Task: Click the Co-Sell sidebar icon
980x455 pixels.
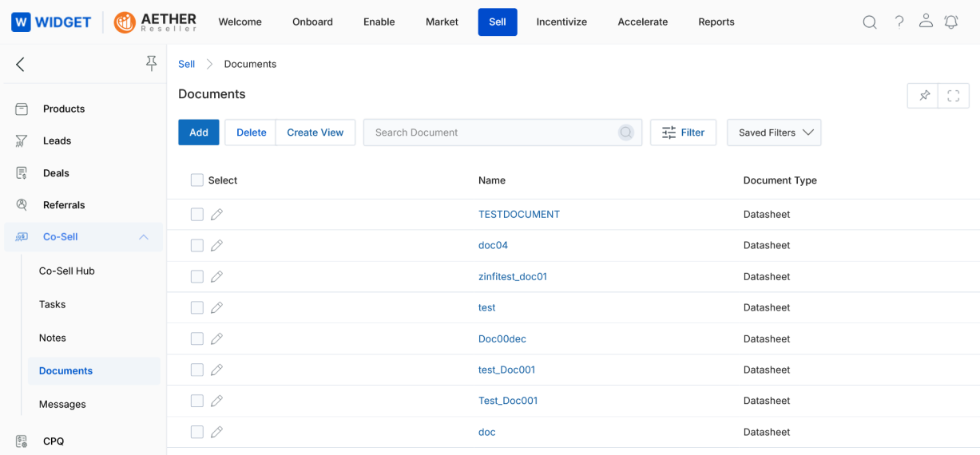Action: coord(22,237)
